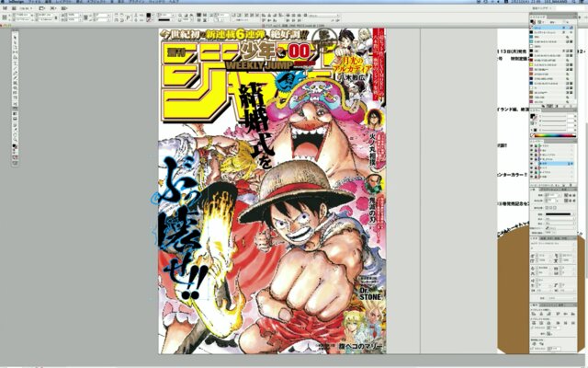Open the stroke start arrowhead dropdown

(560, 219)
